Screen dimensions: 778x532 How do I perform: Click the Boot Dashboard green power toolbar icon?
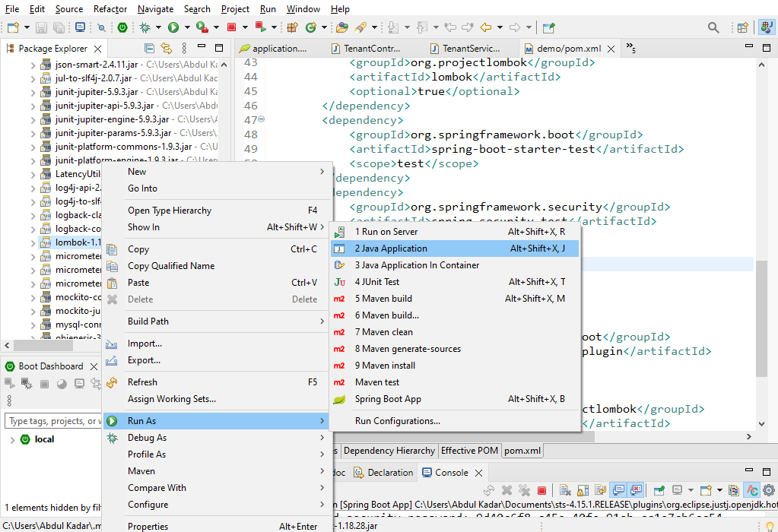click(x=122, y=27)
